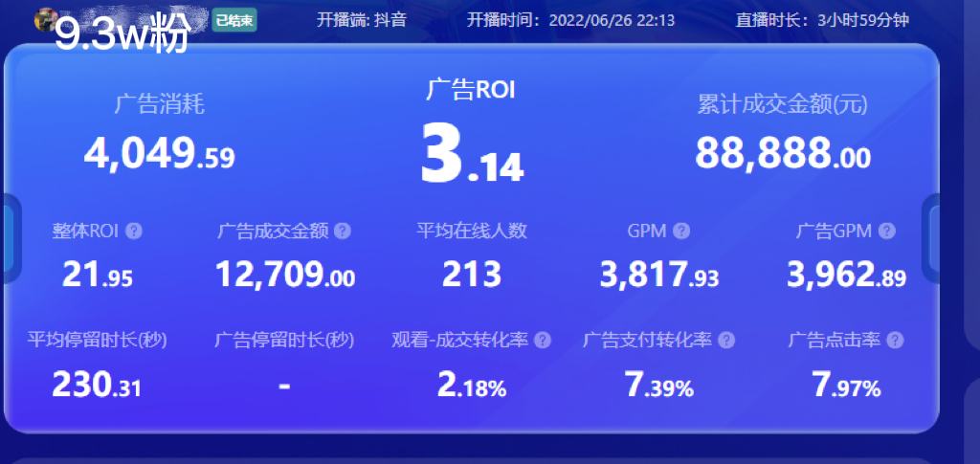Select the 累计成交金额 value 88,888.00

pos(783,154)
